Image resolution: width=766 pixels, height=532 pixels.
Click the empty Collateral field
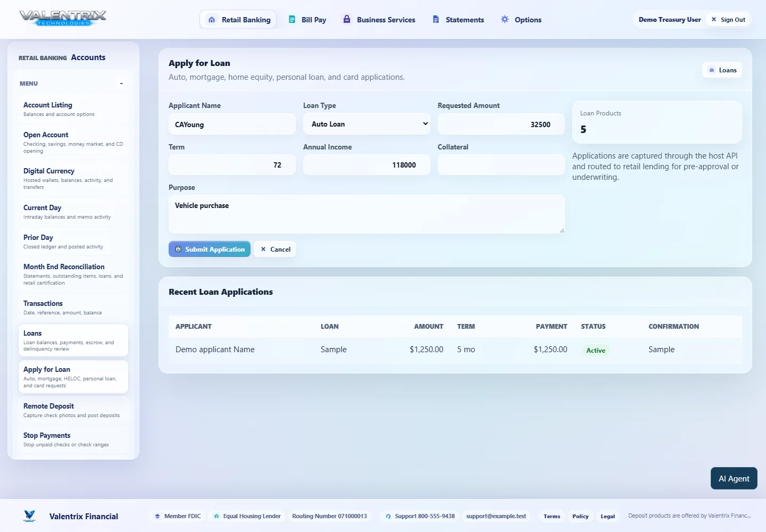click(501, 165)
